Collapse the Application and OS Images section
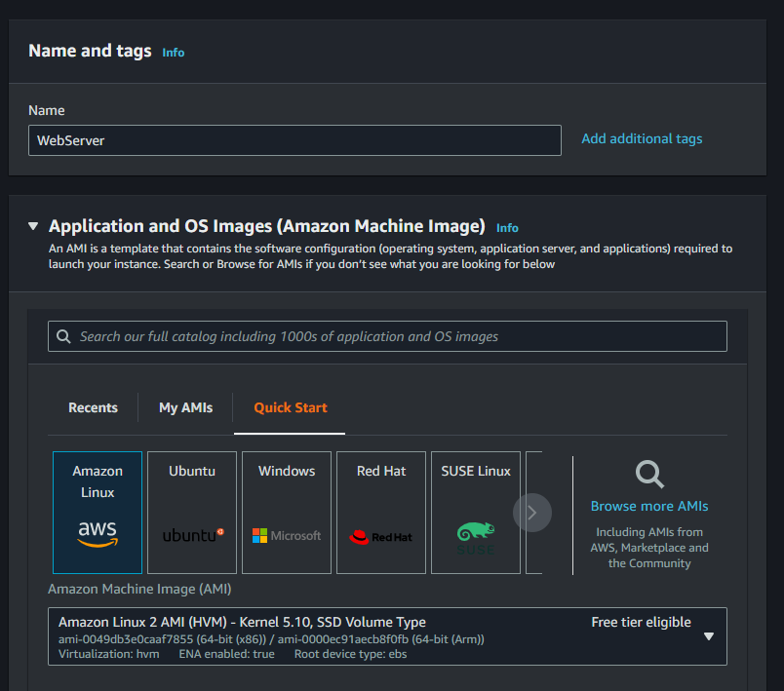Viewport: 784px width, 691px height. click(33, 226)
